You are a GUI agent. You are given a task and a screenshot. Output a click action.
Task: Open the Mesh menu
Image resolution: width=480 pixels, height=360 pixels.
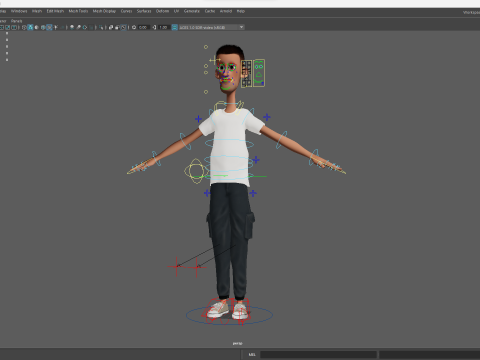[x=37, y=11]
